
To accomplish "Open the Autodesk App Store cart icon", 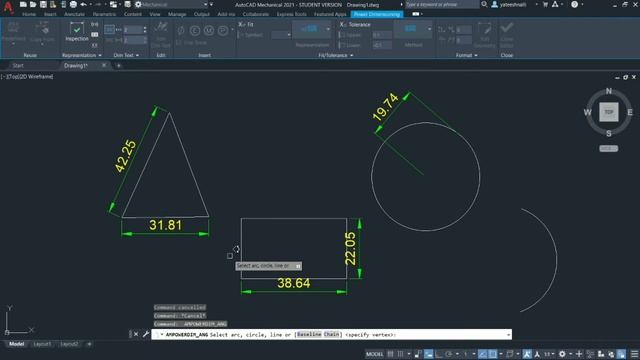I will pyautogui.click(x=545, y=4).
